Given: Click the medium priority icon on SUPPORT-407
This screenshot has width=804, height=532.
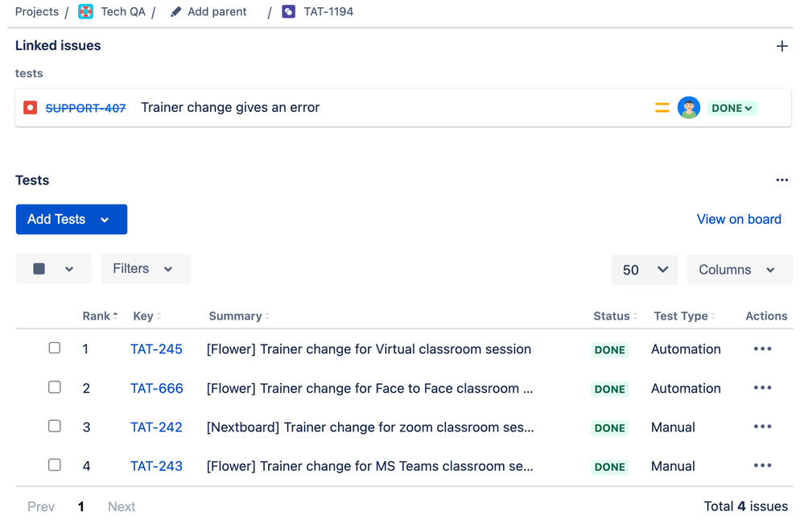Looking at the screenshot, I should [x=662, y=108].
